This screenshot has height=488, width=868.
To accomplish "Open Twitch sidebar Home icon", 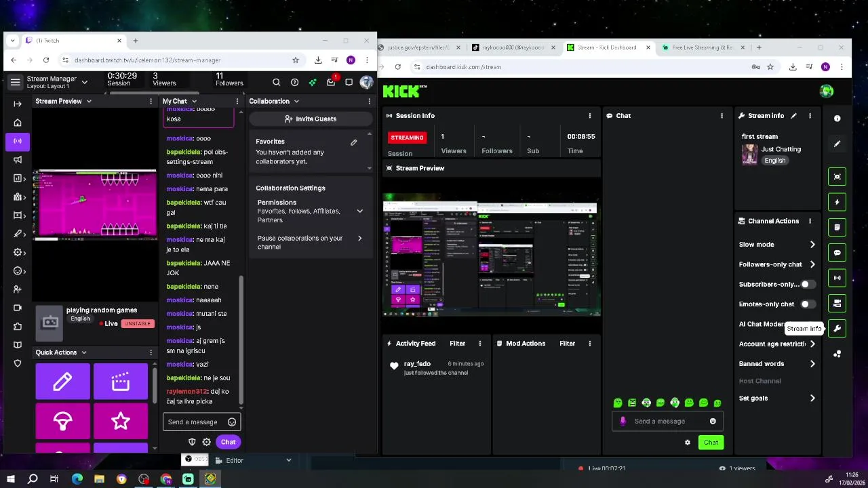I will [18, 123].
